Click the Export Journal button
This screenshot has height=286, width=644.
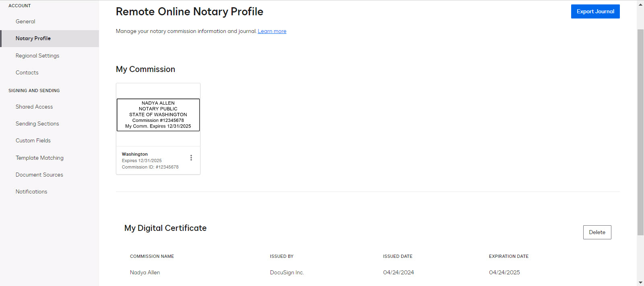595,11
